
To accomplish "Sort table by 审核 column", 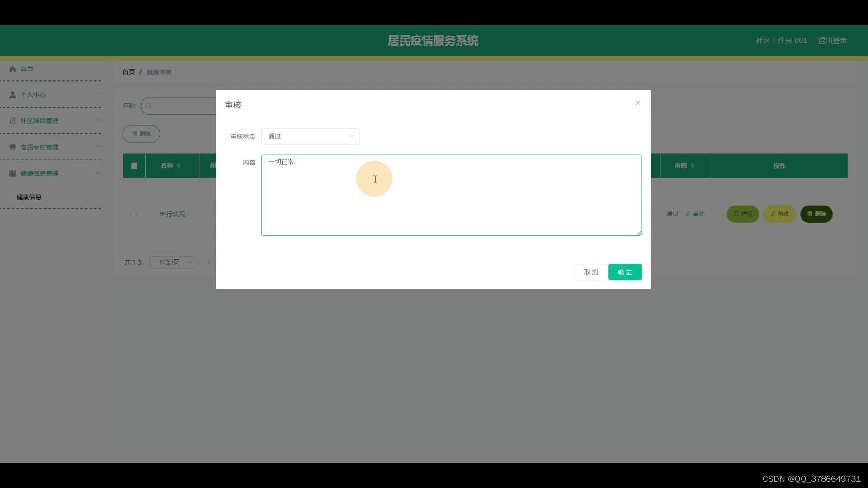I will pyautogui.click(x=693, y=165).
